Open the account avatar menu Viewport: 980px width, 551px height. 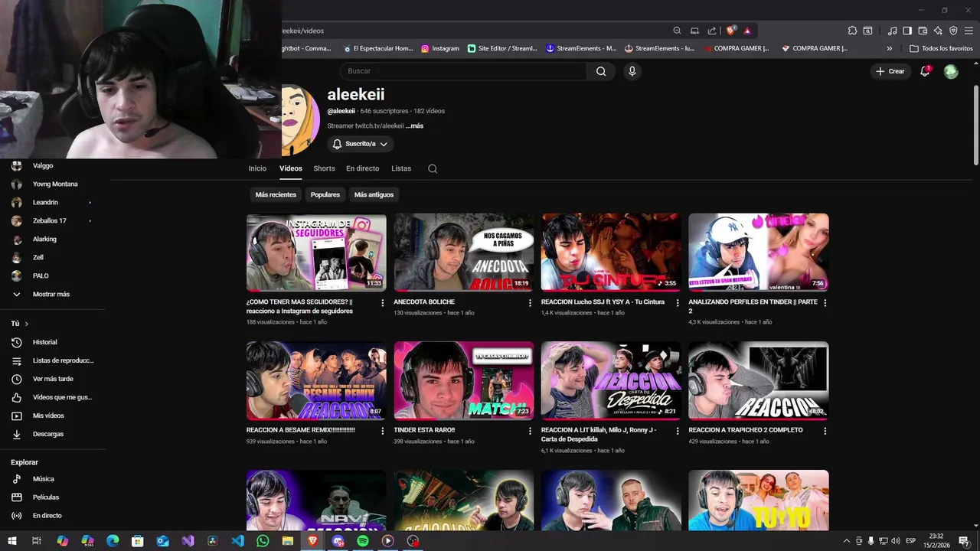tap(951, 71)
